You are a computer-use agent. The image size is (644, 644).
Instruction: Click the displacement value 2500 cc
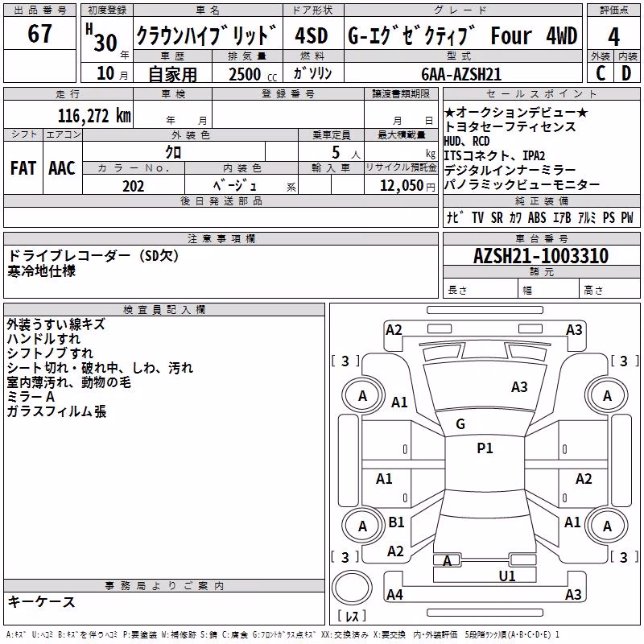pos(253,74)
